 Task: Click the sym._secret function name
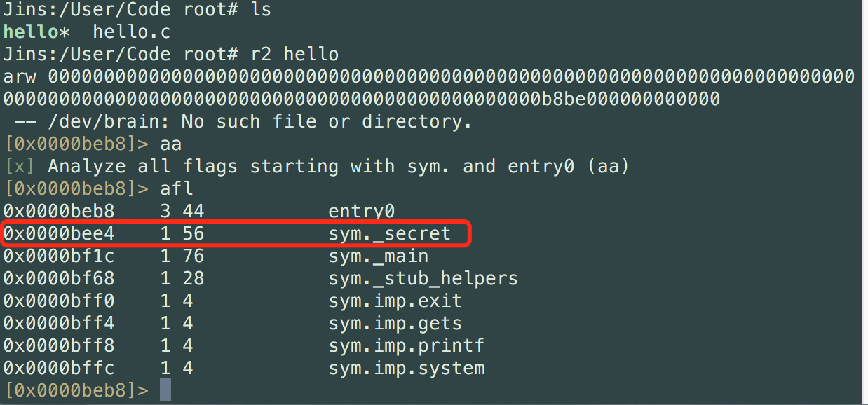[389, 233]
